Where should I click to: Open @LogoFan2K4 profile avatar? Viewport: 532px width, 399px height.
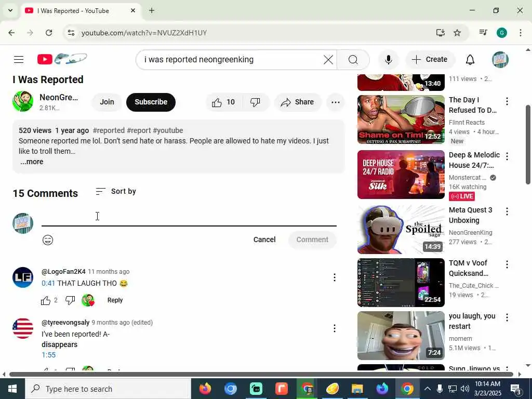click(23, 277)
